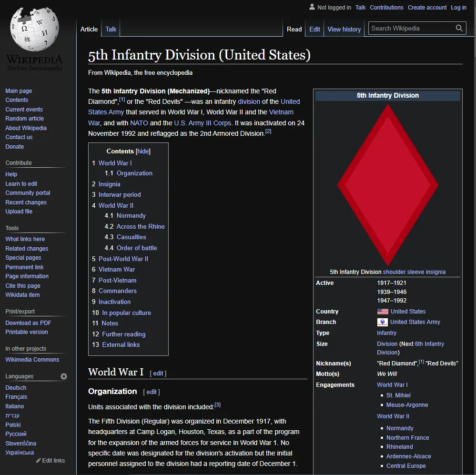The height and width of the screenshot is (475, 476).
Task: Open Ardennes-Alsace engagement link
Action: 409,456
